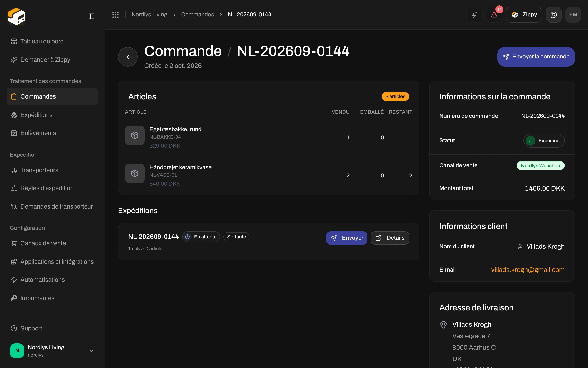
Task: Open the shipment Détails
Action: (x=390, y=238)
